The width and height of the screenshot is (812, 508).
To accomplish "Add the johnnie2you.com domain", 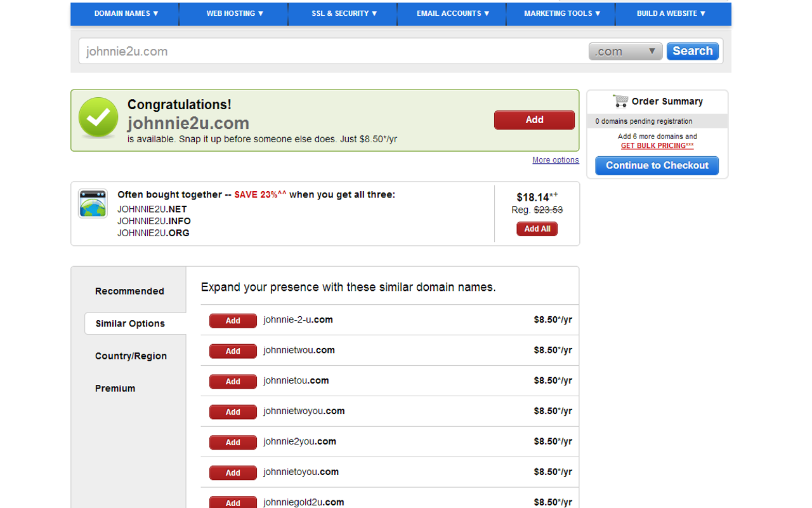I will point(233,442).
